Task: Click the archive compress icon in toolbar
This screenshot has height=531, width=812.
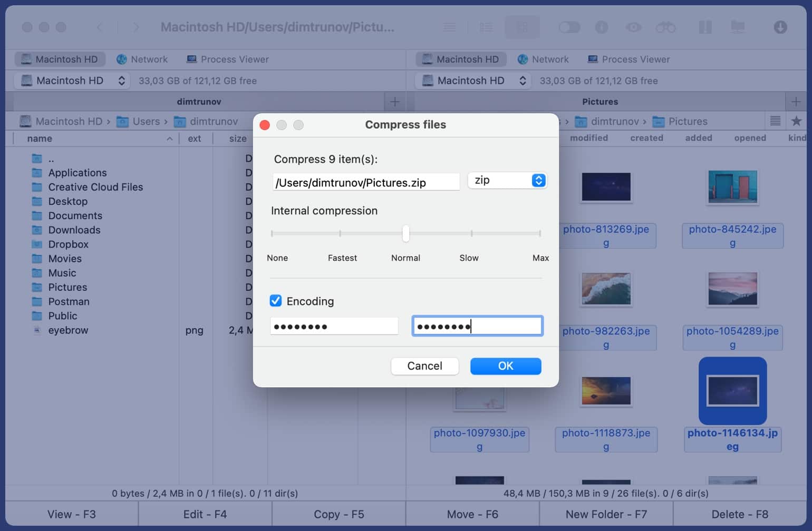Action: 705,27
